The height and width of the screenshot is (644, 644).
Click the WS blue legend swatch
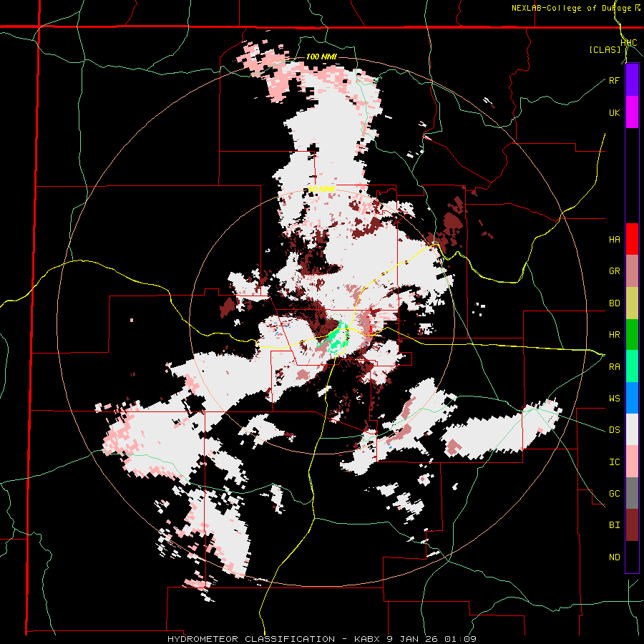click(x=632, y=398)
